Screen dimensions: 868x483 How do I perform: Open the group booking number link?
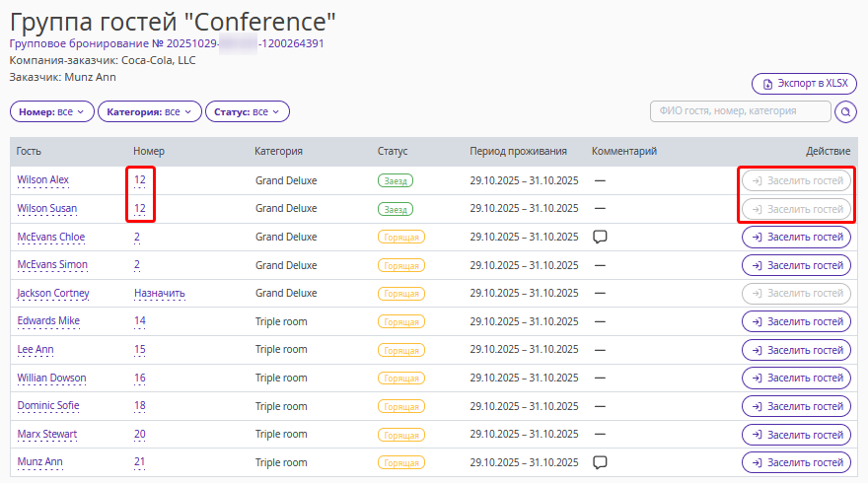tap(167, 43)
